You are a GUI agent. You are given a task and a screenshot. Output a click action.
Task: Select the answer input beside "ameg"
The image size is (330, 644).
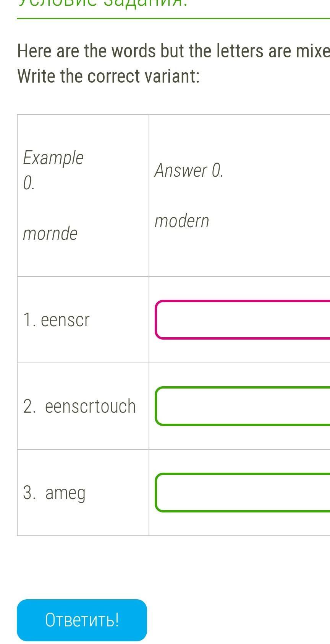[243, 493]
